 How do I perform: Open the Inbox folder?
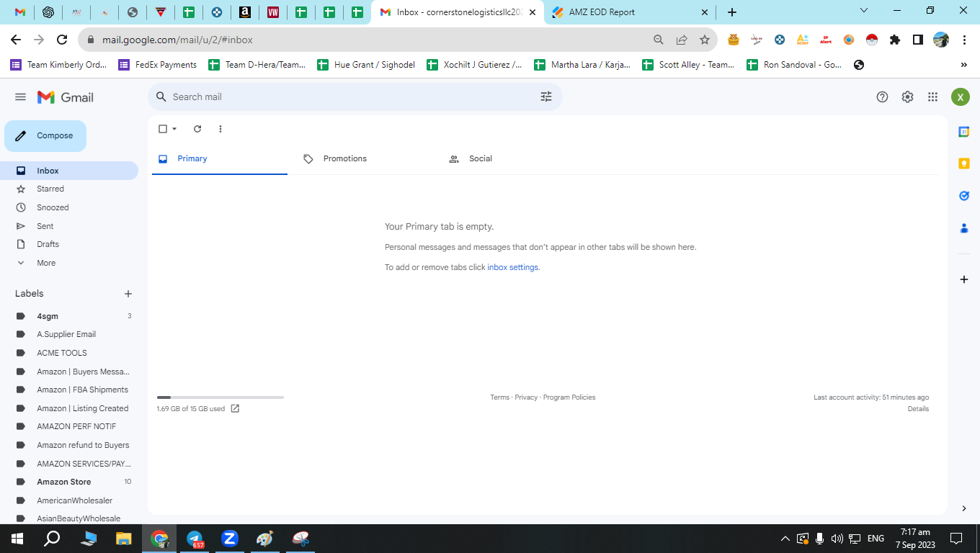pos(69,171)
